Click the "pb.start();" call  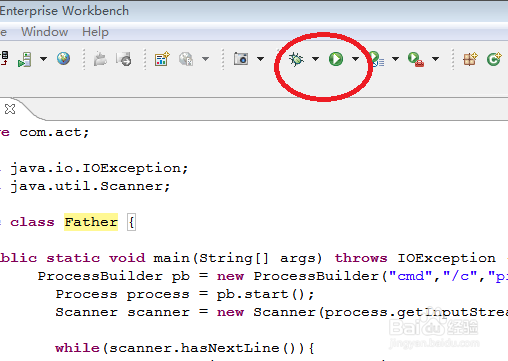tap(265, 295)
